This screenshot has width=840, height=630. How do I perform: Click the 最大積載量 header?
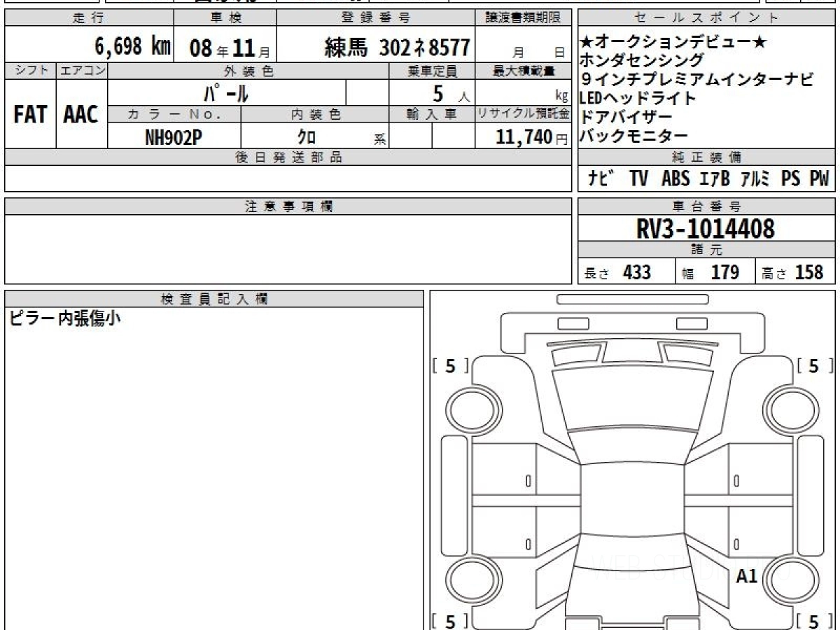(524, 71)
